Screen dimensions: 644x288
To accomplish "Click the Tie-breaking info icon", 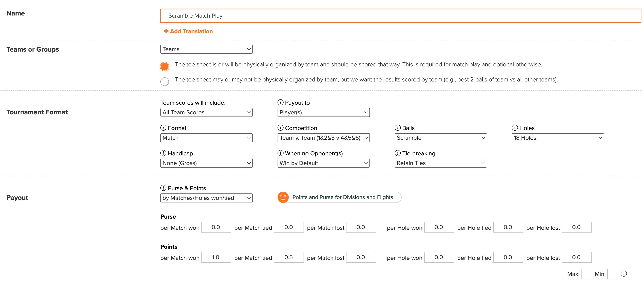I will click(398, 153).
